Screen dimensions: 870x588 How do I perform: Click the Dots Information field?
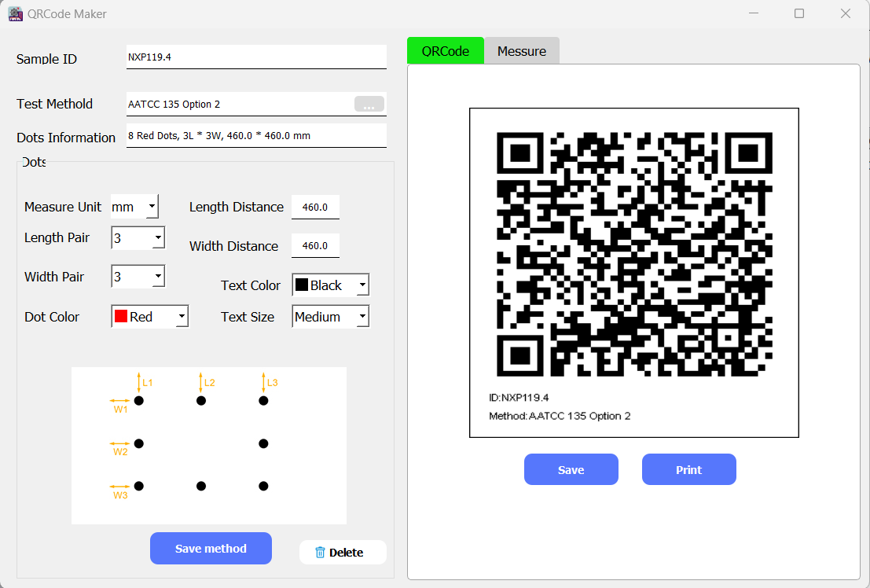256,135
